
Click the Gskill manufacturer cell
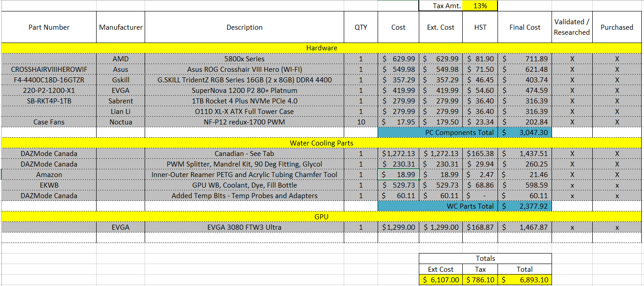(x=121, y=80)
